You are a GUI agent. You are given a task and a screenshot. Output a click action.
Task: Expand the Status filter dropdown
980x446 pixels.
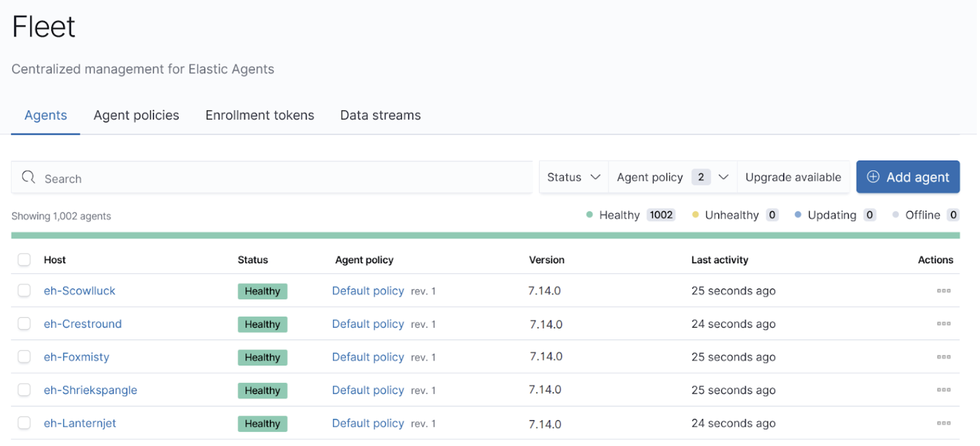pyautogui.click(x=574, y=177)
